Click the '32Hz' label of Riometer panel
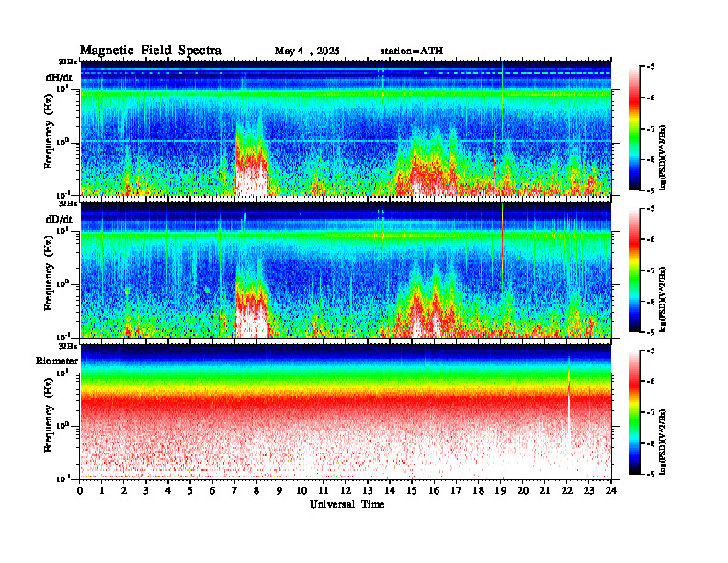Screen dimensions: 728x563 [68, 346]
